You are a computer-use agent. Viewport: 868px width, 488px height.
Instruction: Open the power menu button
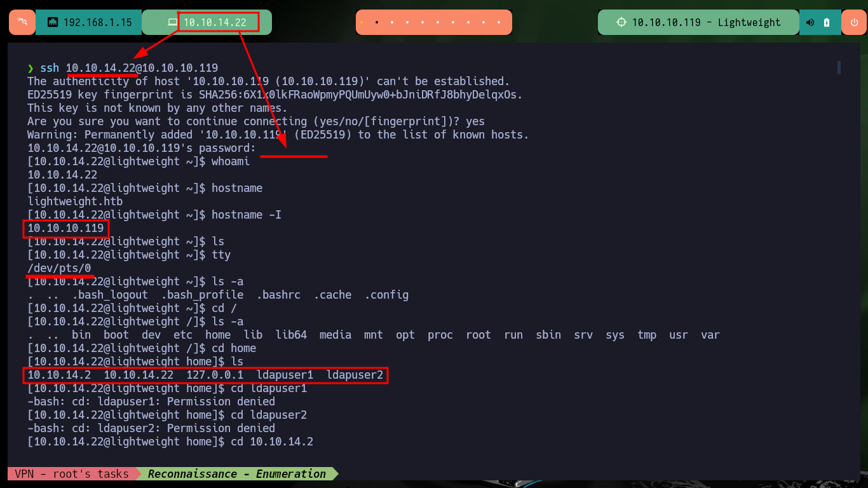[x=853, y=22]
